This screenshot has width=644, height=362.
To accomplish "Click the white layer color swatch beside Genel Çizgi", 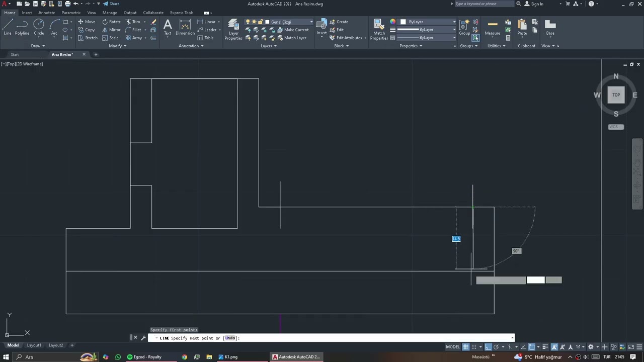I will pyautogui.click(x=267, y=22).
